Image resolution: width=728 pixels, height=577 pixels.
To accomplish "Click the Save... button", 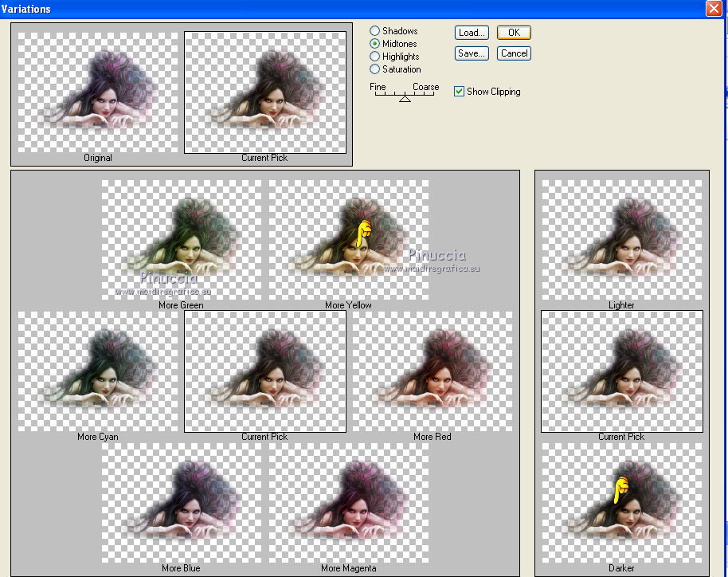I will point(472,53).
